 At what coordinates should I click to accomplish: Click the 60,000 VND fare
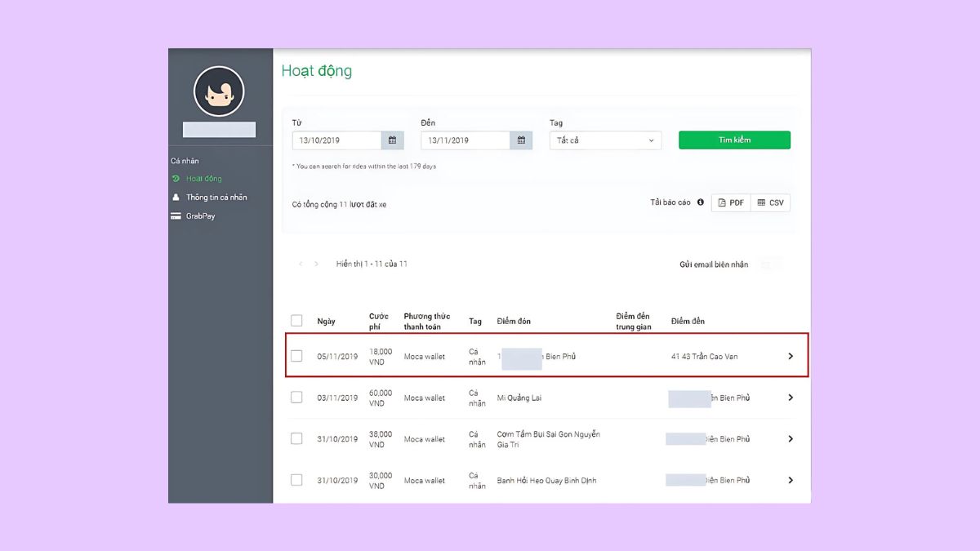[381, 398]
